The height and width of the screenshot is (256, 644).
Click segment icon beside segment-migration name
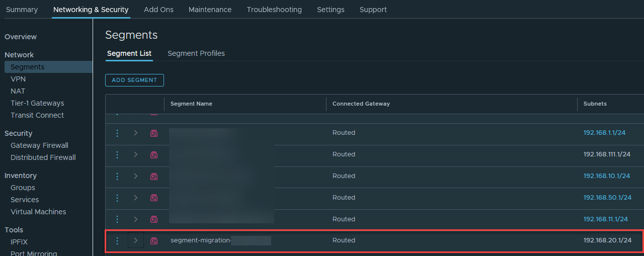[x=154, y=241]
